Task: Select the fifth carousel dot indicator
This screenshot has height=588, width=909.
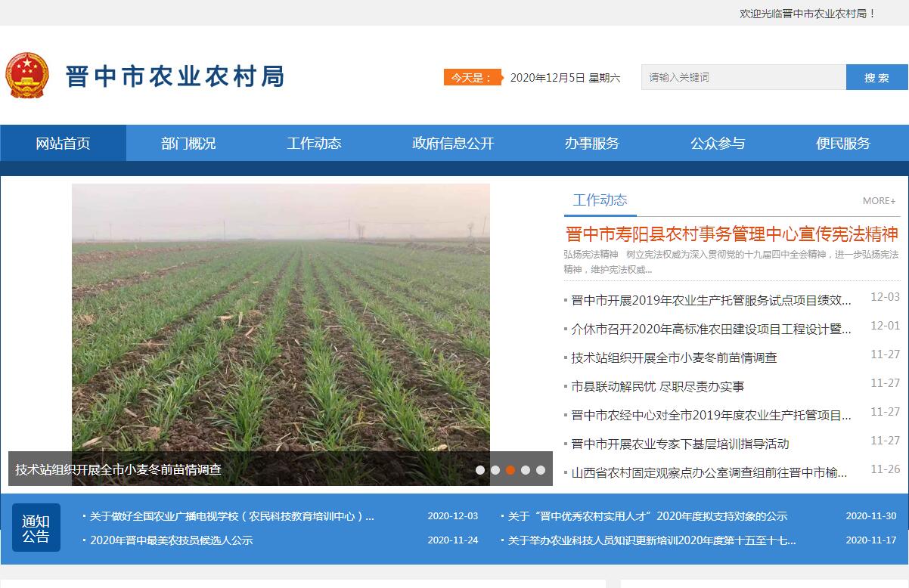Action: [x=541, y=470]
